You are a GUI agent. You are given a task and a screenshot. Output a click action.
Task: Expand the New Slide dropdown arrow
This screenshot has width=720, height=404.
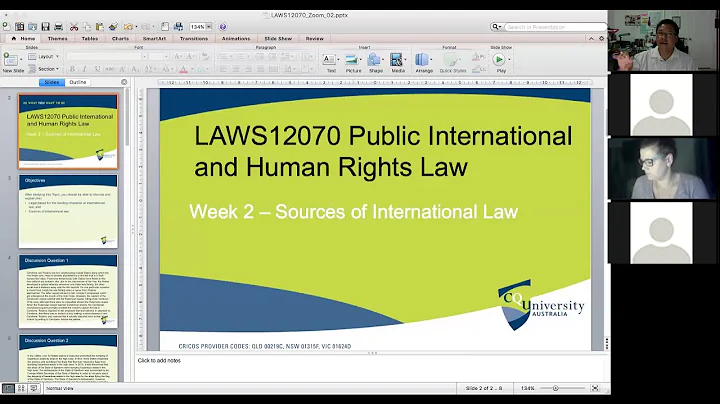point(21,59)
